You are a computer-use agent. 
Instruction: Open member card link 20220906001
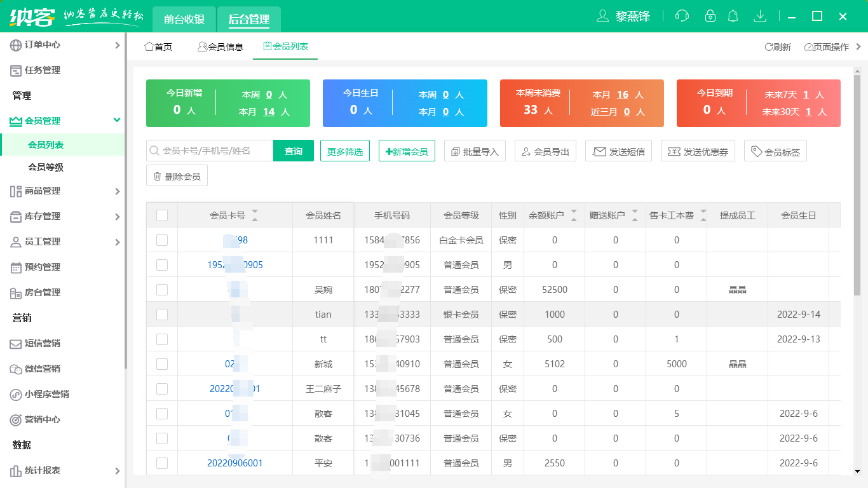pos(235,463)
